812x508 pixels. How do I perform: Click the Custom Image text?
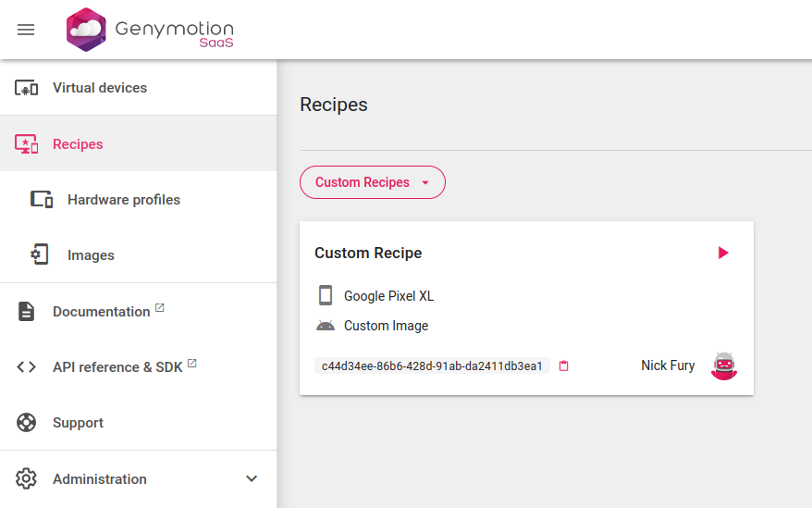tap(387, 326)
